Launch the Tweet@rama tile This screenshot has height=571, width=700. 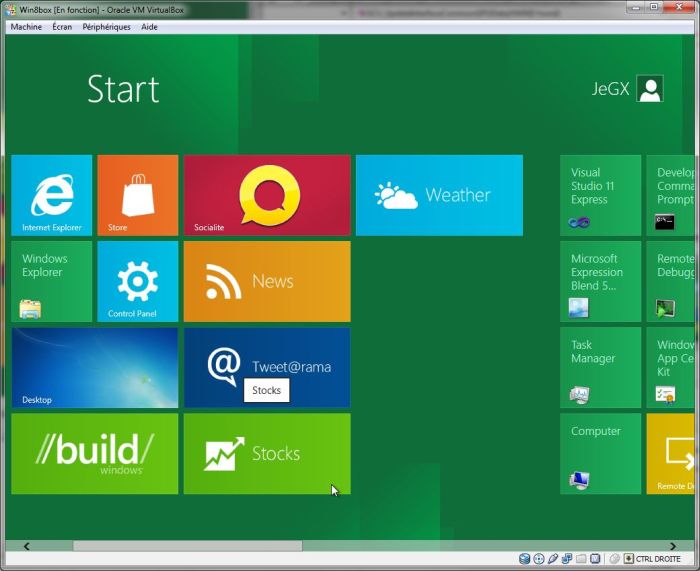click(267, 367)
